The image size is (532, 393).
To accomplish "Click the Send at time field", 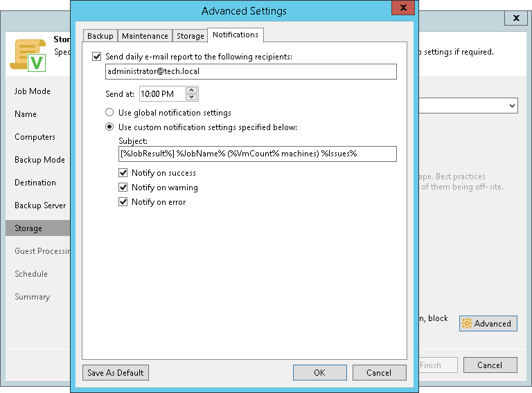I will tap(163, 94).
